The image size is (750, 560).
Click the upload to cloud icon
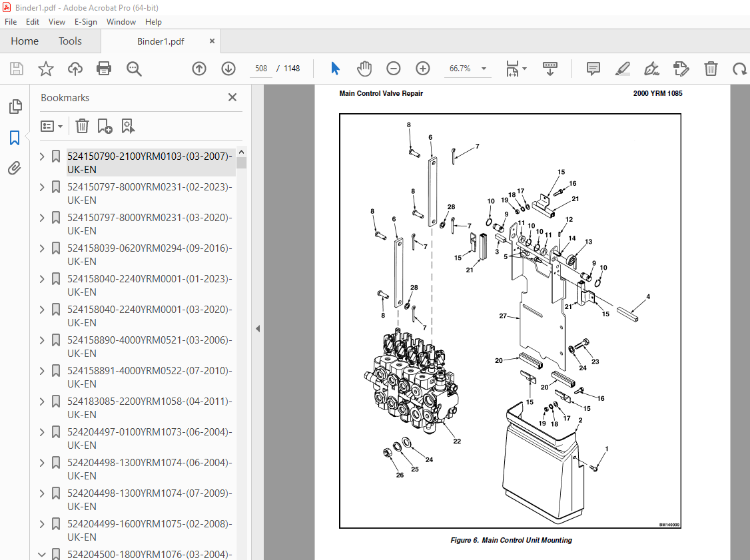(x=75, y=69)
